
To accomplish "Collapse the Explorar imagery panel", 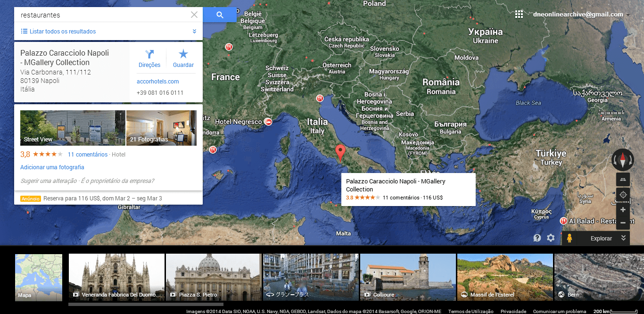I will point(623,238).
